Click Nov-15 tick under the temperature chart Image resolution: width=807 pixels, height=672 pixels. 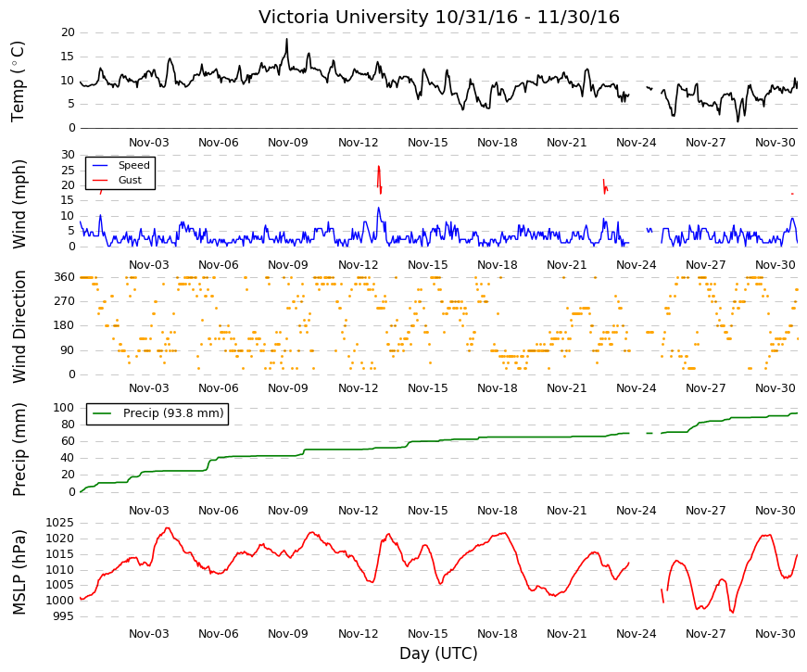[428, 142]
